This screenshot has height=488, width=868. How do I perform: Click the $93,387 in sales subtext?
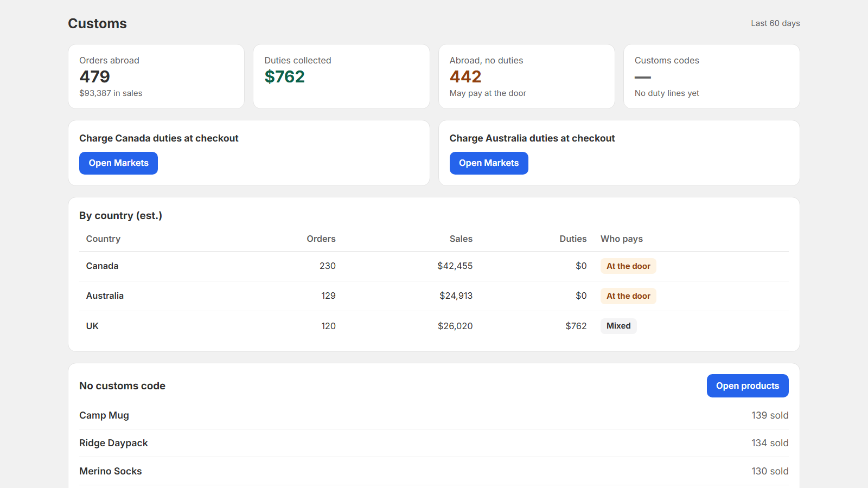pyautogui.click(x=111, y=93)
